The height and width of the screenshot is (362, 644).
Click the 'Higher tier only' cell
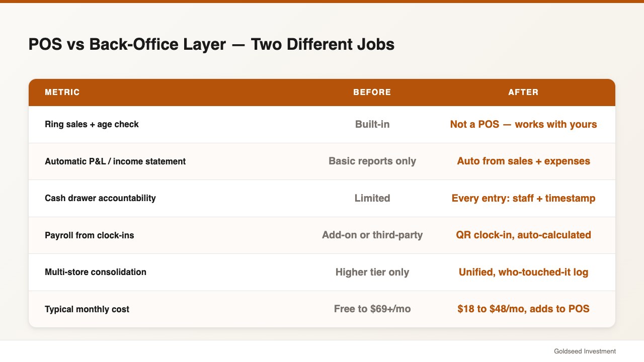(372, 272)
